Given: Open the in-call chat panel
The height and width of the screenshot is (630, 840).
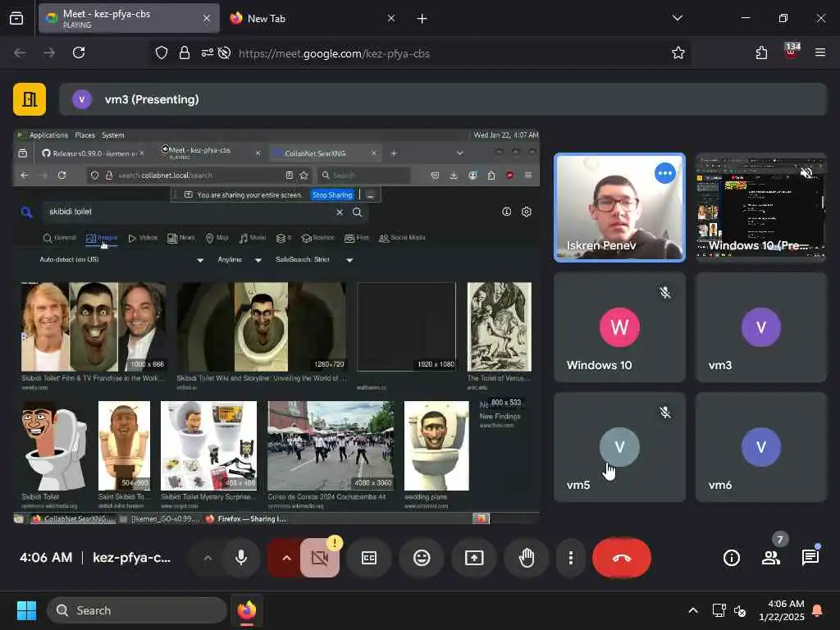Looking at the screenshot, I should (x=810, y=558).
